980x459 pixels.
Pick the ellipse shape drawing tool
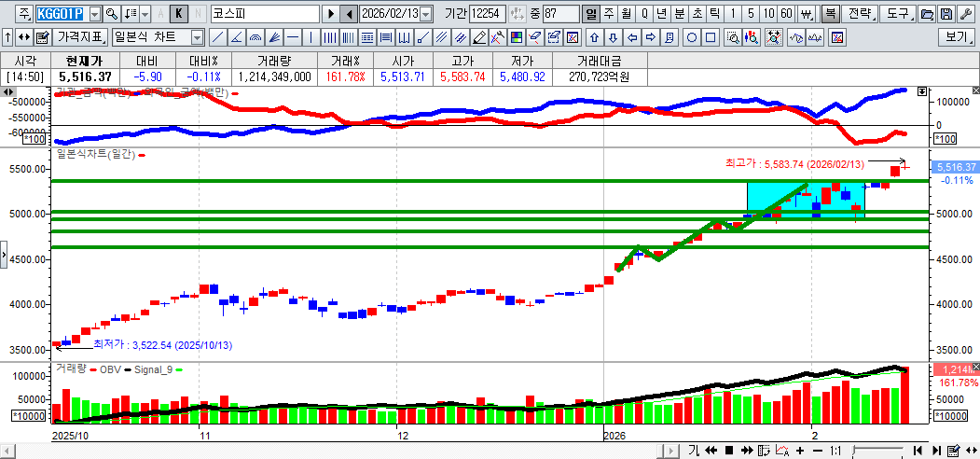tap(692, 37)
